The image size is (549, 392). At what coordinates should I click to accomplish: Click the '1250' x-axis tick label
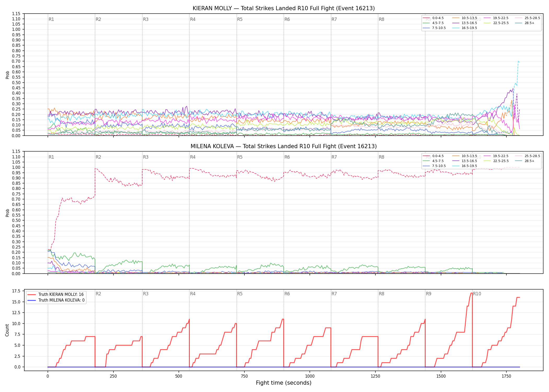(x=375, y=376)
